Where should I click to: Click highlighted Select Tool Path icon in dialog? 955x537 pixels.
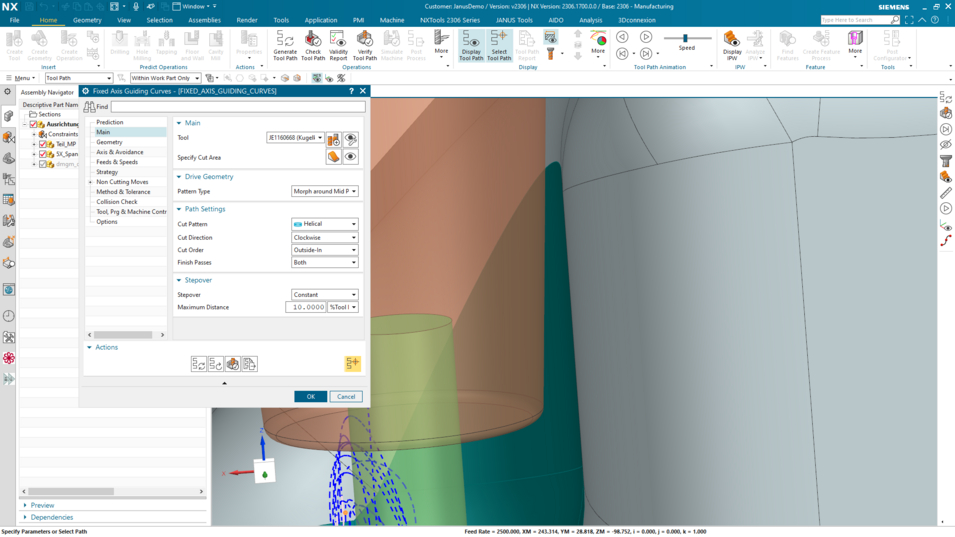(x=353, y=364)
